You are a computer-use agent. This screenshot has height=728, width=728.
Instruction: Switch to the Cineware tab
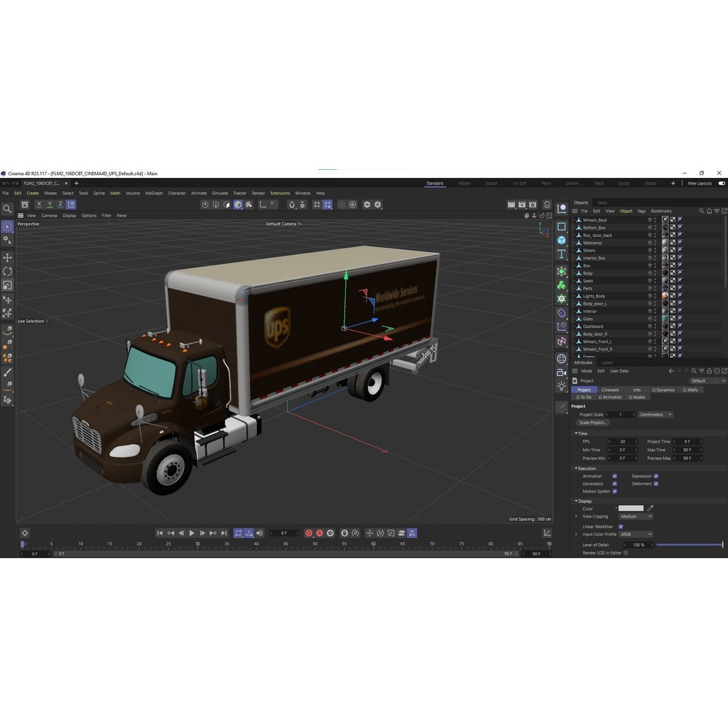coord(610,390)
